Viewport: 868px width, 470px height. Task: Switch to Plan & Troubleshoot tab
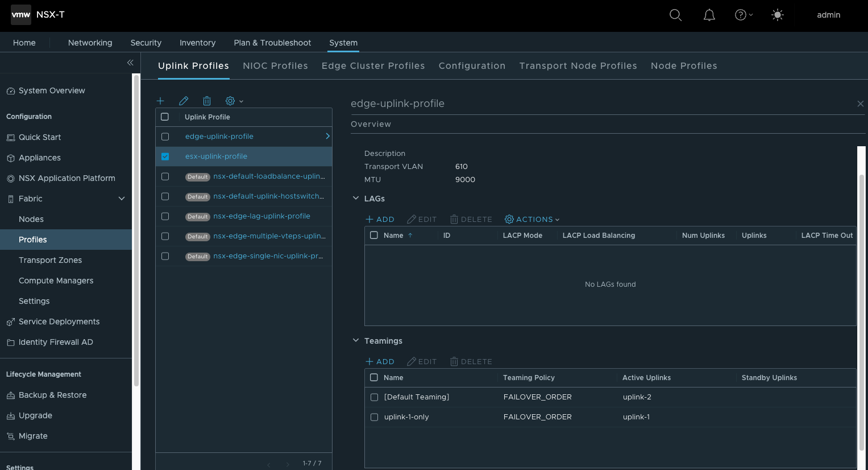(272, 43)
